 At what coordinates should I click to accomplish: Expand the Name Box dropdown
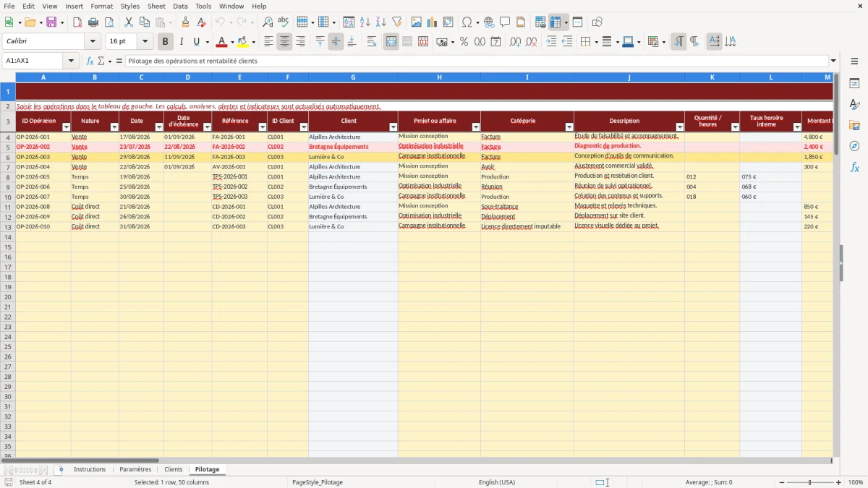pos(72,61)
